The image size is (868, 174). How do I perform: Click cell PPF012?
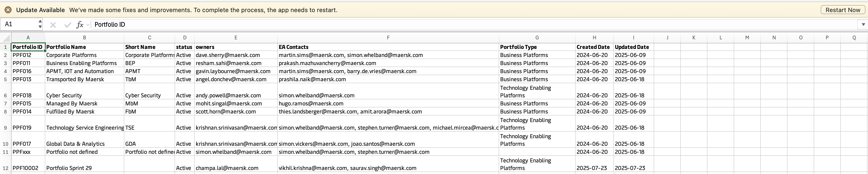(28, 55)
